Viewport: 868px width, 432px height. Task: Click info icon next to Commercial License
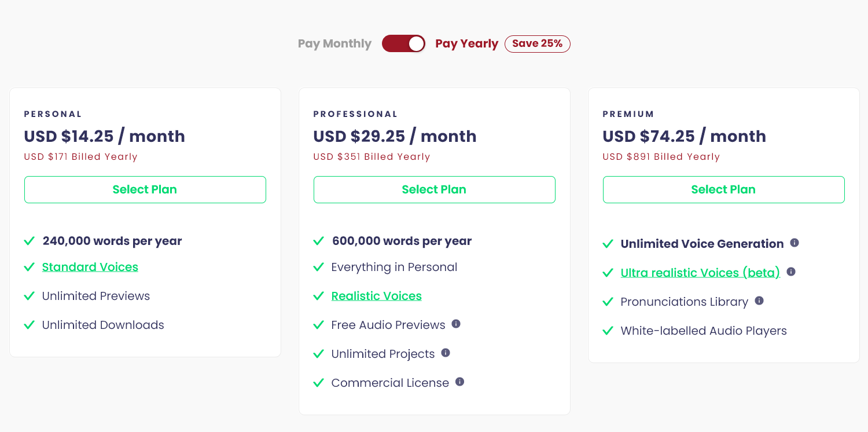coord(459,382)
